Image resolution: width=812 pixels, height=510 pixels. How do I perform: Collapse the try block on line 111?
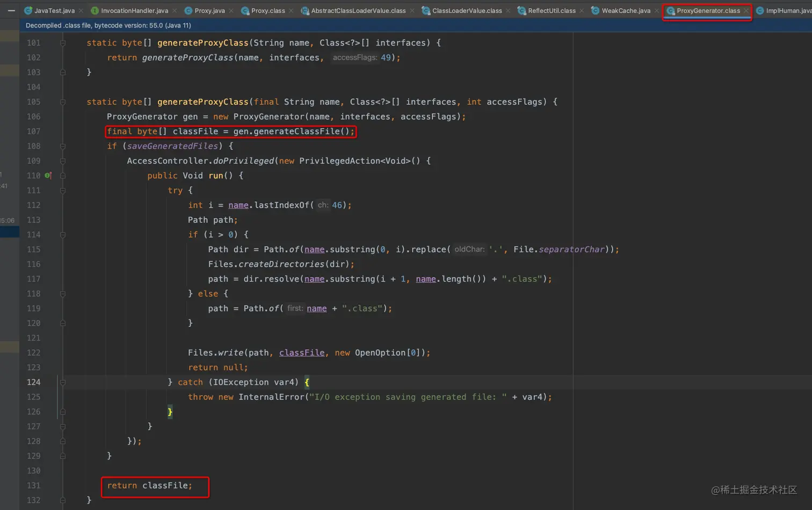(63, 190)
